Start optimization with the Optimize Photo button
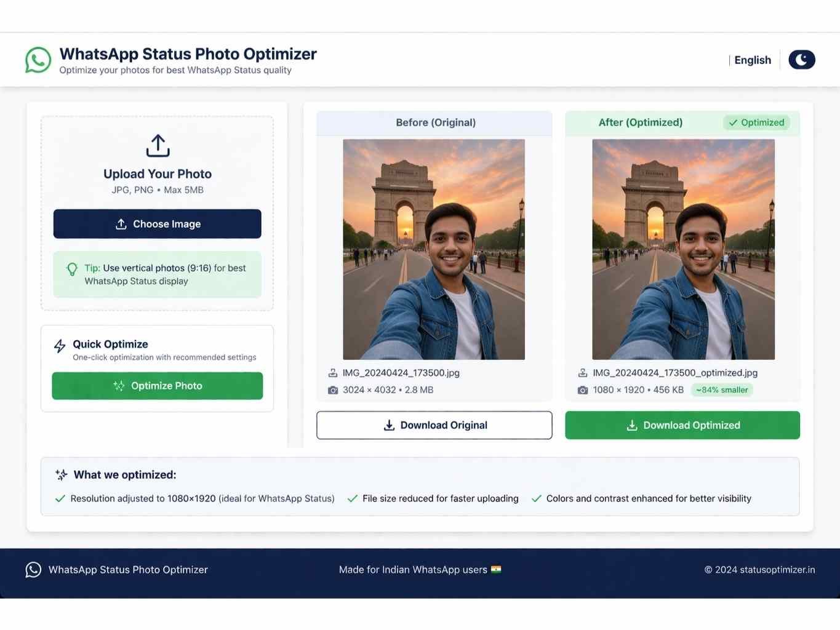The height and width of the screenshot is (630, 840). pyautogui.click(x=157, y=386)
